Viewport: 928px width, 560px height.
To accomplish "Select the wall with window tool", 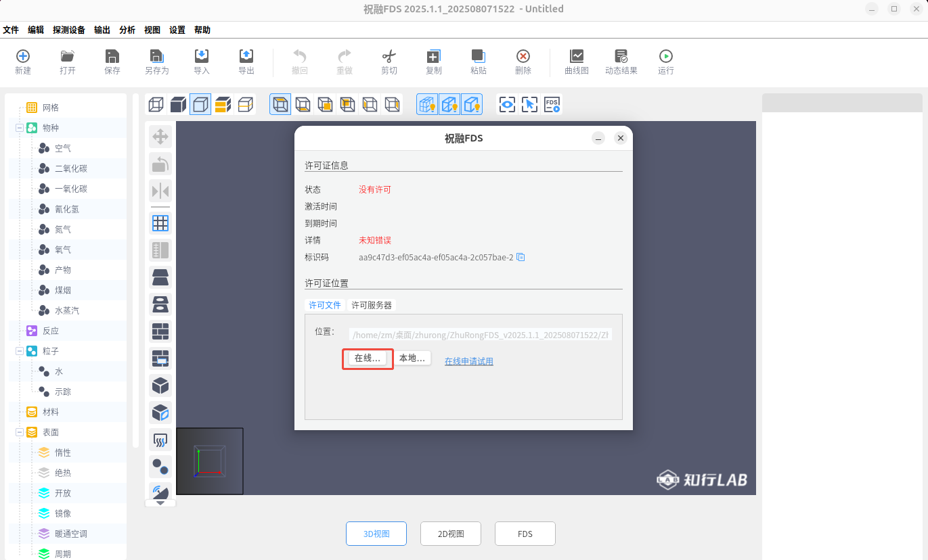I will coord(160,358).
